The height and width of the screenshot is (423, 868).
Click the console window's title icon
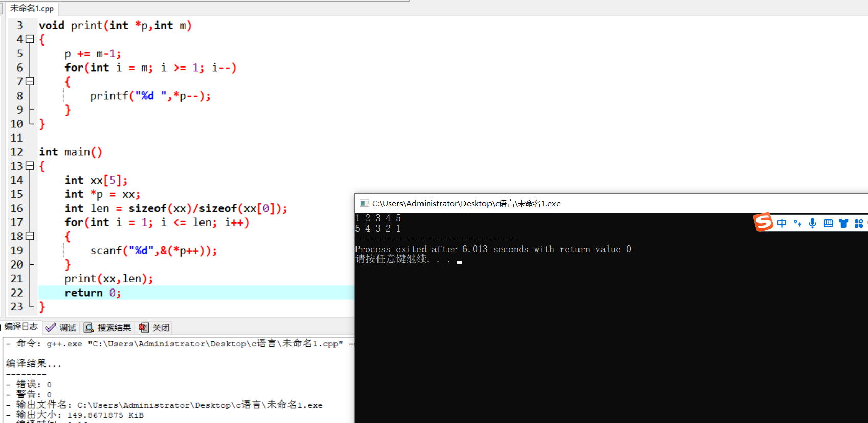click(364, 203)
